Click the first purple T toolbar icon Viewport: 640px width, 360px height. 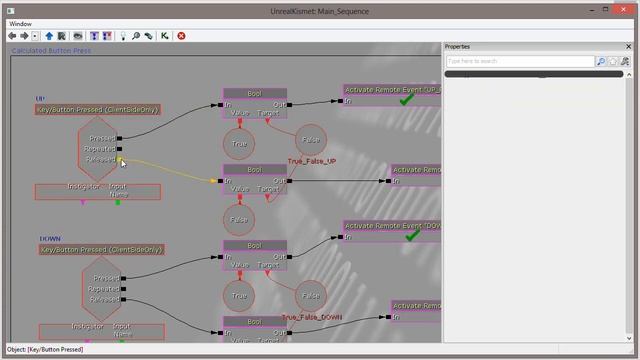[x=94, y=36]
